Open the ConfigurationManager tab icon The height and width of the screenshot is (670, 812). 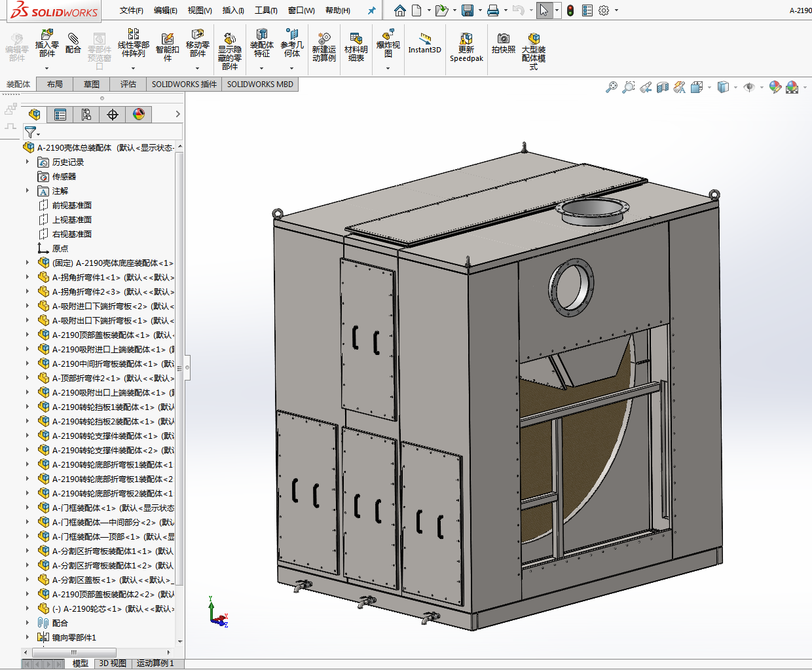coord(86,115)
